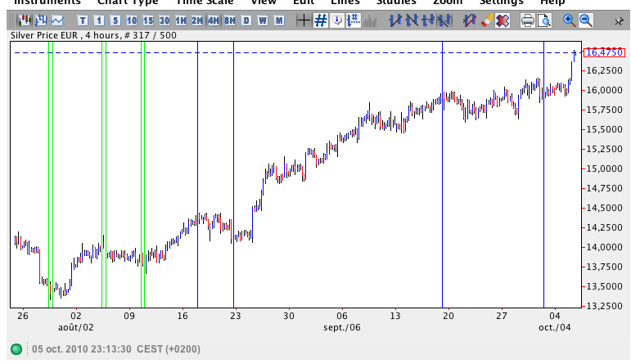
Task: Click the 14,0000 price axis label
Action: [x=605, y=247]
